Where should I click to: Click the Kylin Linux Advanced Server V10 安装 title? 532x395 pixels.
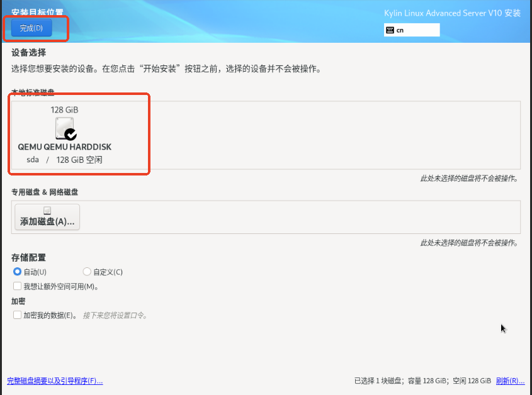[452, 13]
